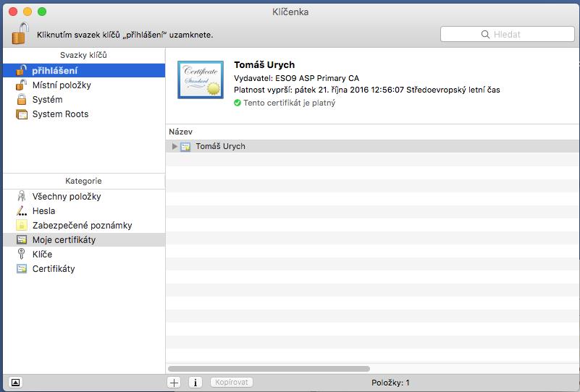580x392 pixels.
Task: Show info with the i button
Action: pyautogui.click(x=196, y=383)
